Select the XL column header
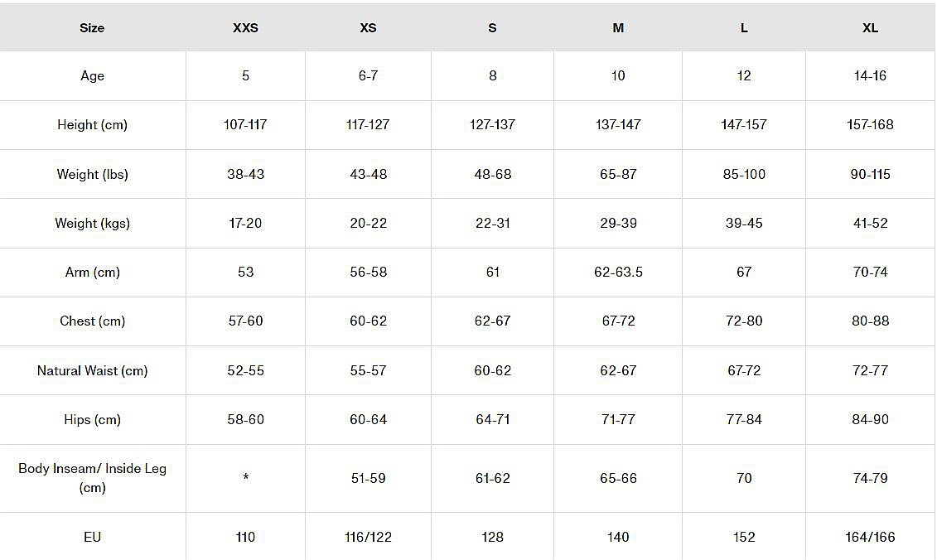This screenshot has height=560, width=937. click(870, 27)
